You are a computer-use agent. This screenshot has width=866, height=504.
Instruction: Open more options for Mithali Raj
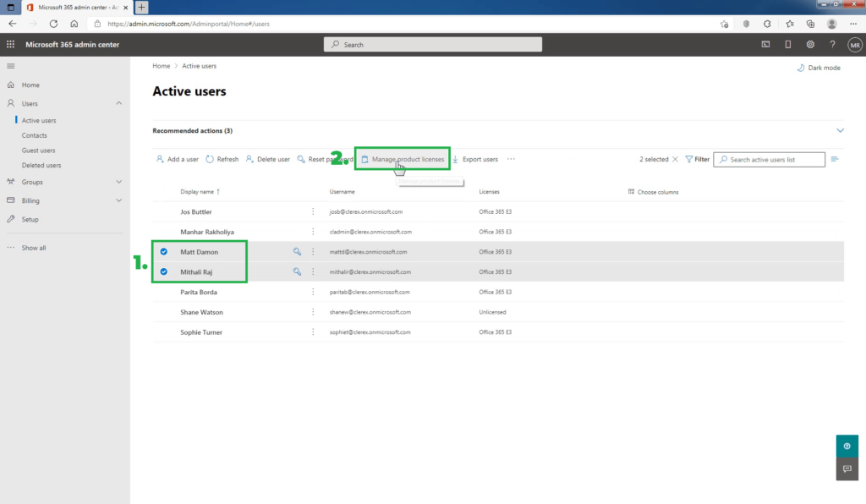(313, 271)
